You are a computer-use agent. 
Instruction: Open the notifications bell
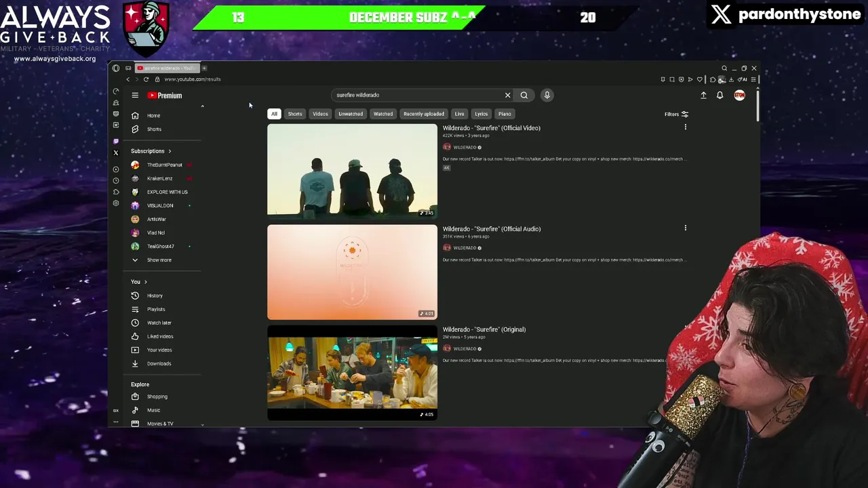(x=720, y=96)
